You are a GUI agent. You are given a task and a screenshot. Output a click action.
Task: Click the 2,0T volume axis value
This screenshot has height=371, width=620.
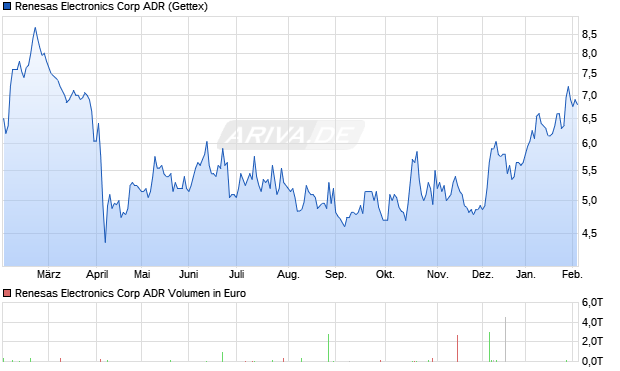(x=592, y=341)
